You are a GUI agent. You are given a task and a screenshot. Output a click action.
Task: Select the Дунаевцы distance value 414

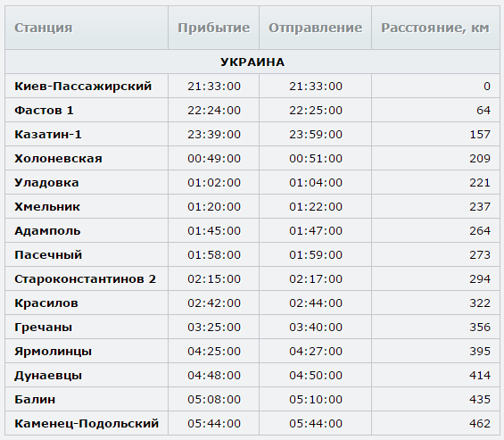[480, 376]
